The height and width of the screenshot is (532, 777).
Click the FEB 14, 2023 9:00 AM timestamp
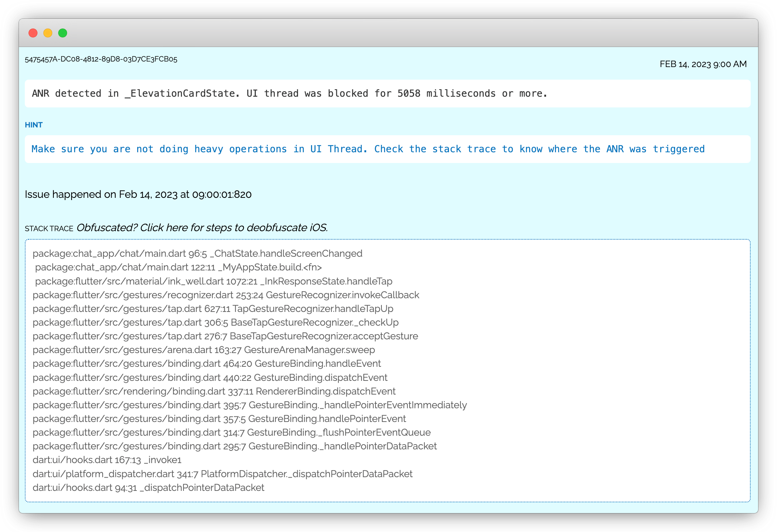point(702,64)
